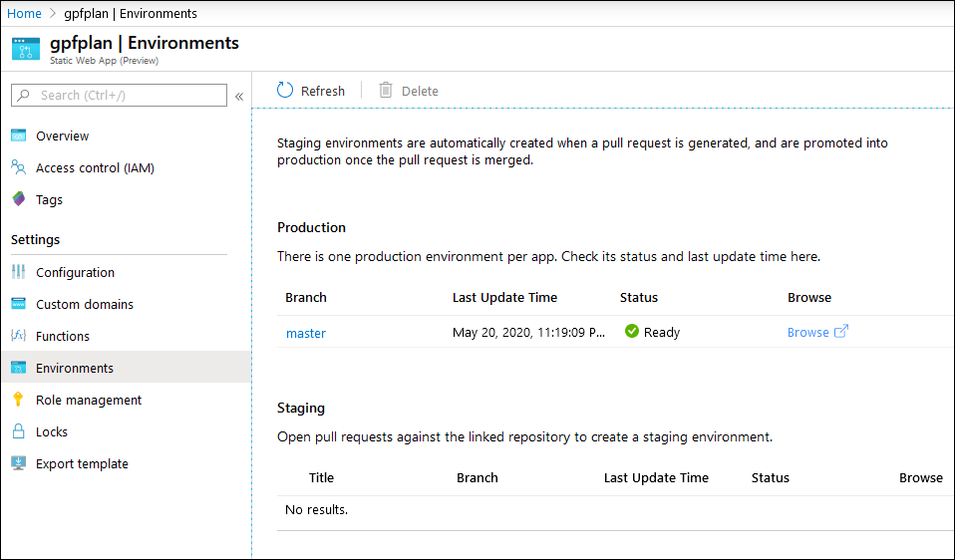Click the Home breadcrumb link
955x560 pixels.
(24, 13)
